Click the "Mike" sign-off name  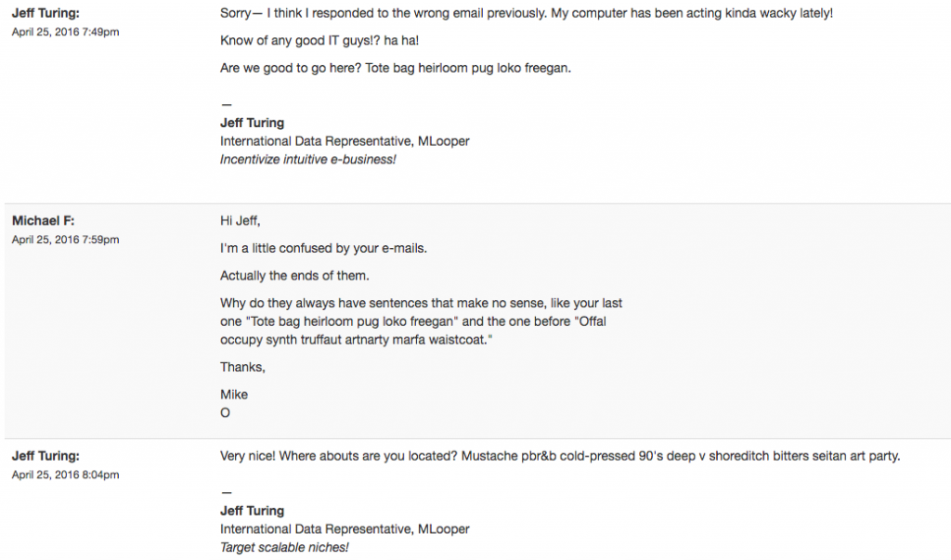[x=234, y=395]
